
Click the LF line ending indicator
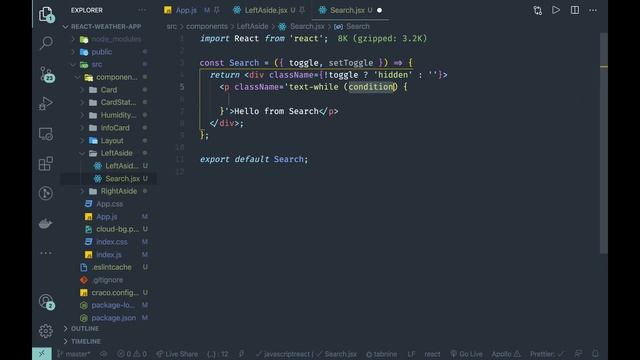tap(411, 354)
